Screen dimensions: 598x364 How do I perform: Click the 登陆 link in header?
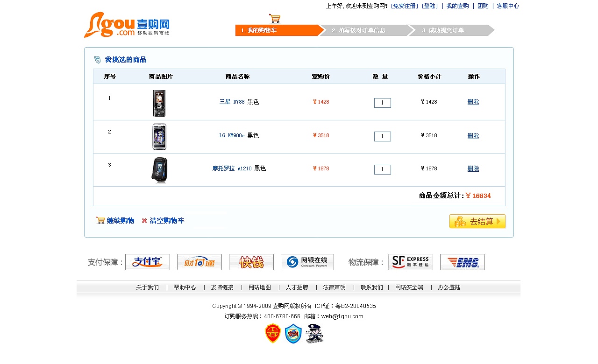pyautogui.click(x=430, y=6)
